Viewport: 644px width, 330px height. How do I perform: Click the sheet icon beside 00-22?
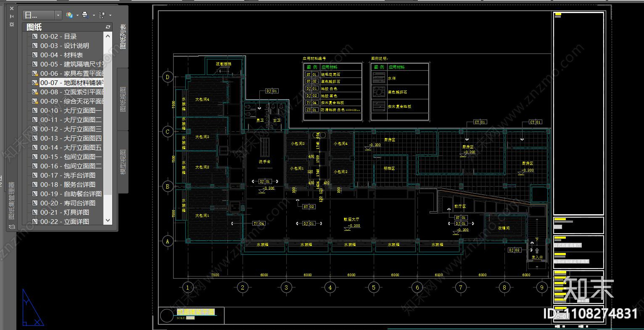(35, 222)
